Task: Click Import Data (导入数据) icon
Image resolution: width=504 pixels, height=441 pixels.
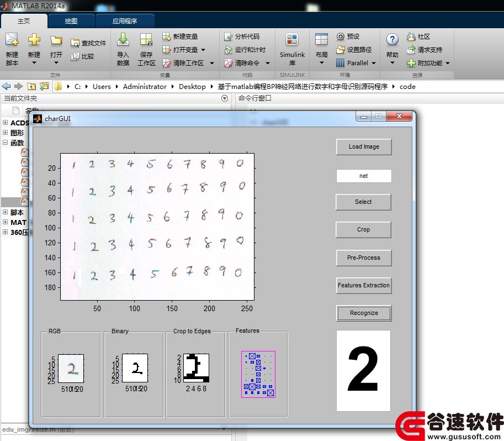Action: click(123, 40)
